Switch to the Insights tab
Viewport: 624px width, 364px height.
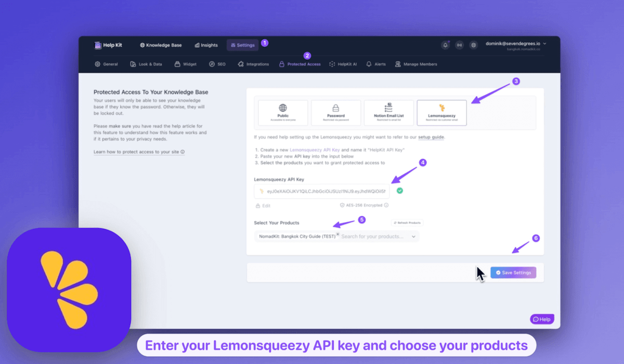pos(206,45)
